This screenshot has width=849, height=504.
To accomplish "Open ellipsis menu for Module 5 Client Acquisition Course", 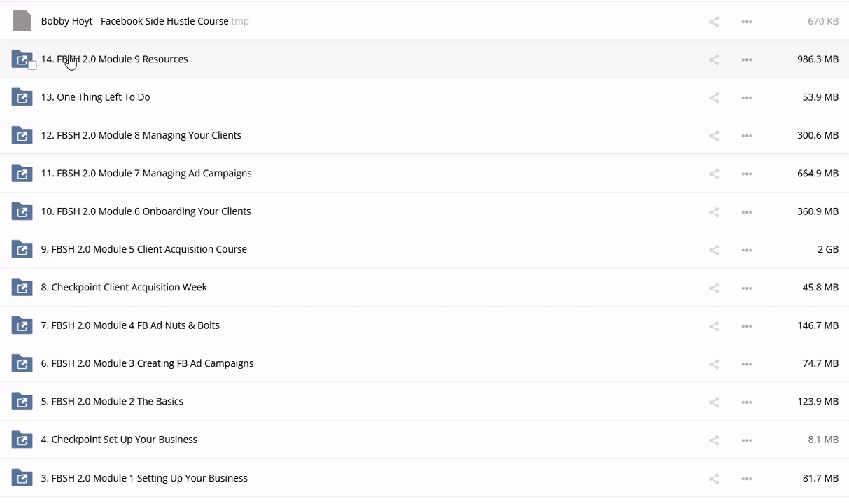I will [747, 250].
